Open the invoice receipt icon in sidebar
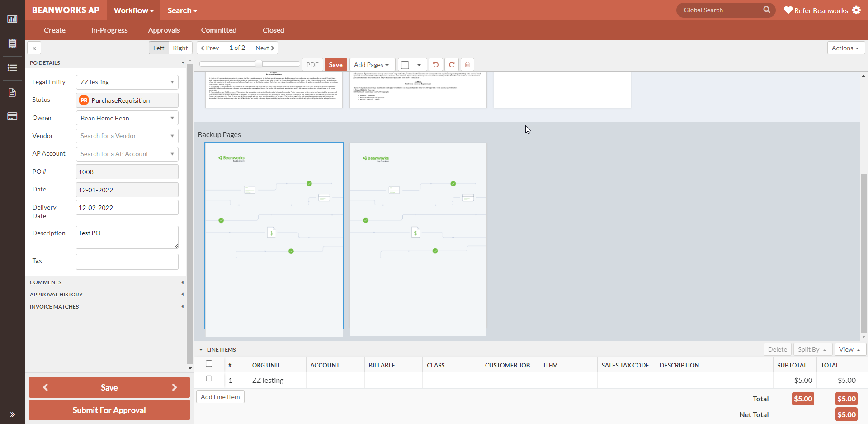The image size is (868, 424). click(12, 43)
